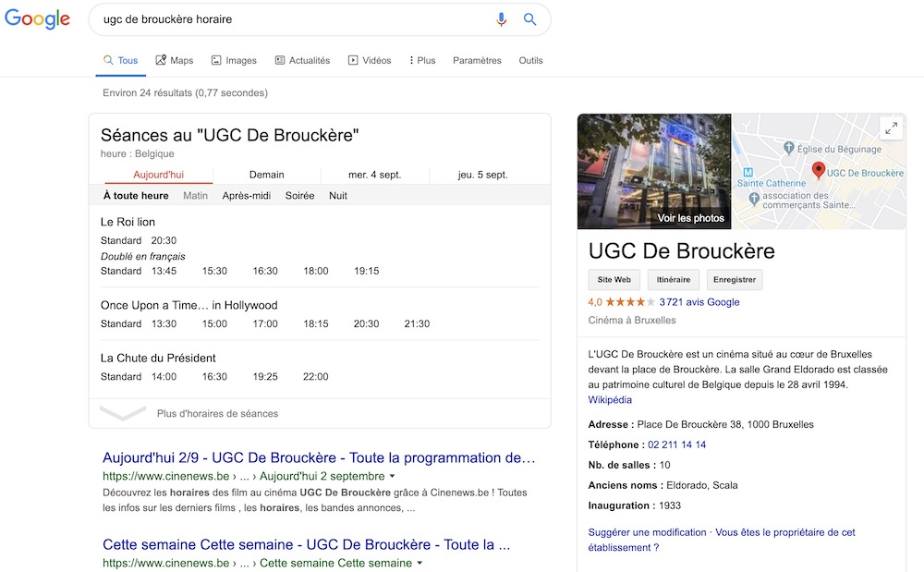Click the Nb. de salles label
The width and height of the screenshot is (924, 572).
click(x=621, y=466)
